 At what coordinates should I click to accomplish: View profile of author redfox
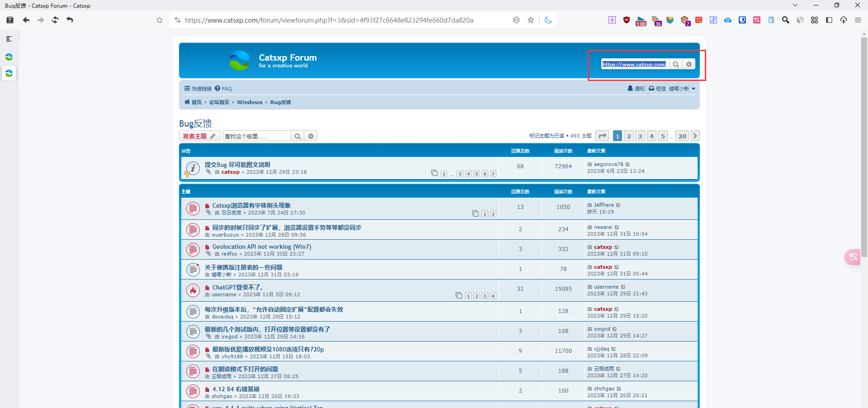tap(229, 254)
